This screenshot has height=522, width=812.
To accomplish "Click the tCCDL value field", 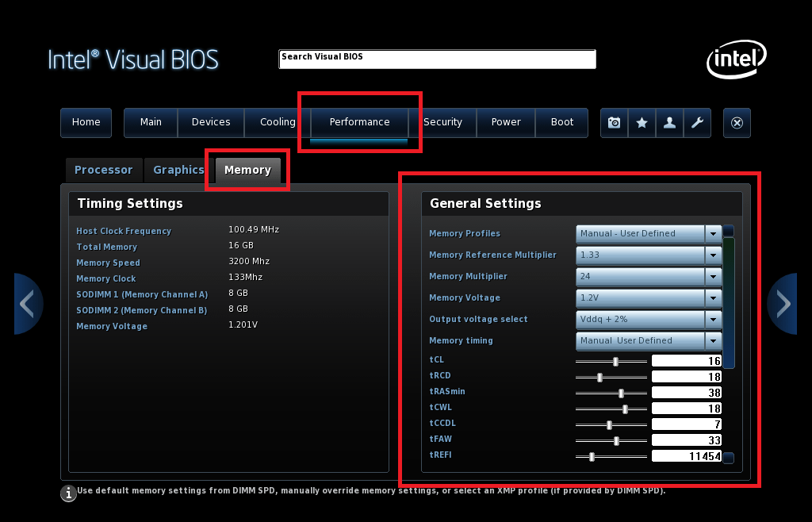I will coord(687,424).
